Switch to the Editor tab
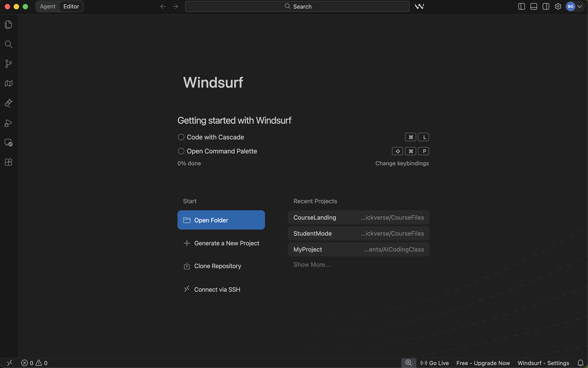 71,7
